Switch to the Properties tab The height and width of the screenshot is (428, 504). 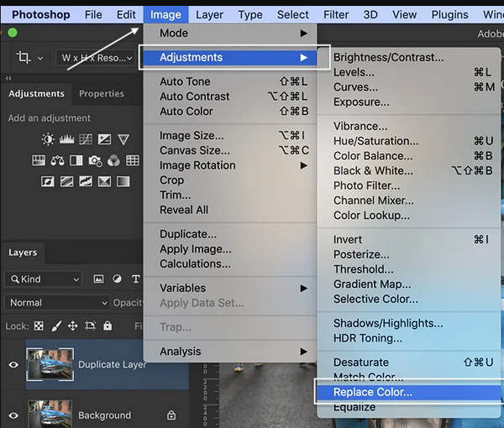point(102,94)
